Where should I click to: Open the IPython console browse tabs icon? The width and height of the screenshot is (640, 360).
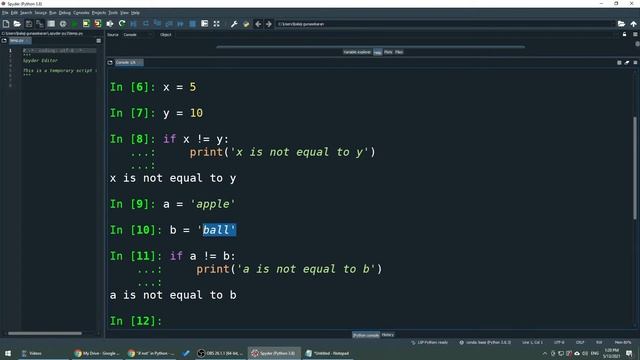[x=110, y=62]
